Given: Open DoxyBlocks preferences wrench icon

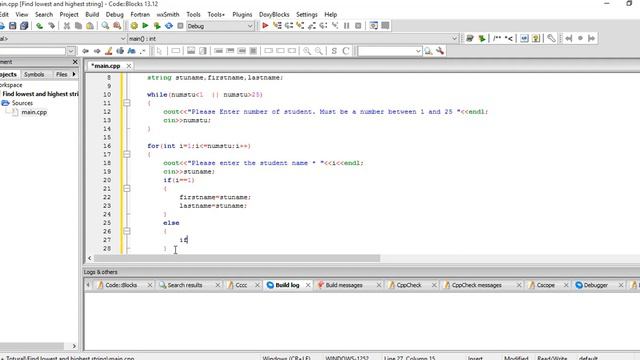Looking at the screenshot, I should click(x=551, y=38).
